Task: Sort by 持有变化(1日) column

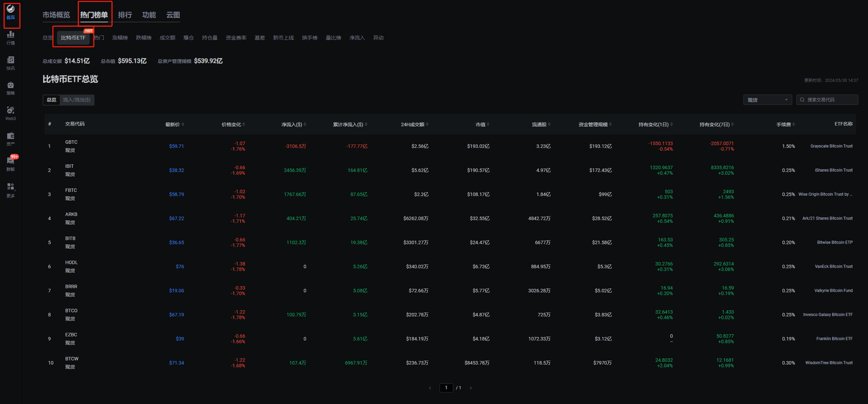Action: coord(656,124)
